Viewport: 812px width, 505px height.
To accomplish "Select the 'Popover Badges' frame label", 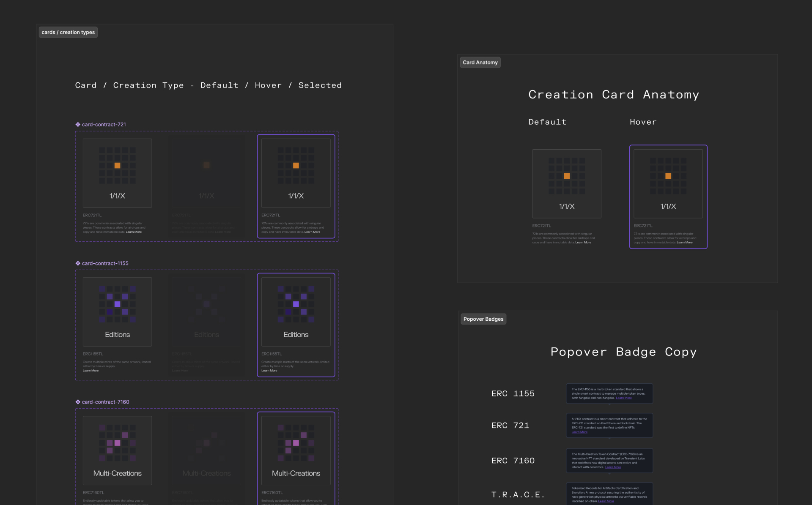I will pos(483,319).
